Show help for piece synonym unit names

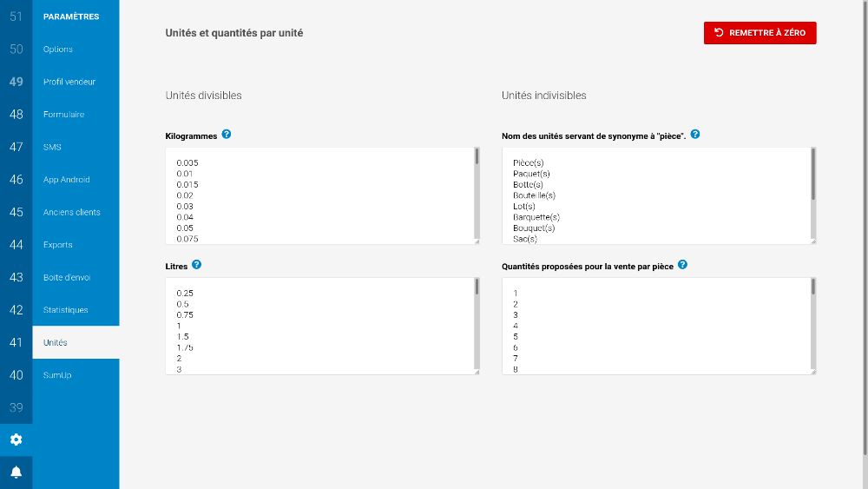[x=695, y=135]
